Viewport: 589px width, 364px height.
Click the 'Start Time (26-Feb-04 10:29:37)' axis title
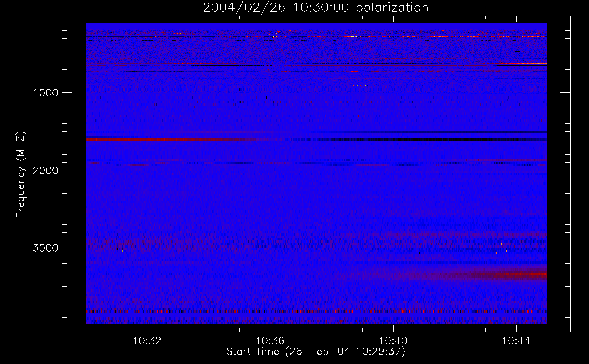pos(316,352)
